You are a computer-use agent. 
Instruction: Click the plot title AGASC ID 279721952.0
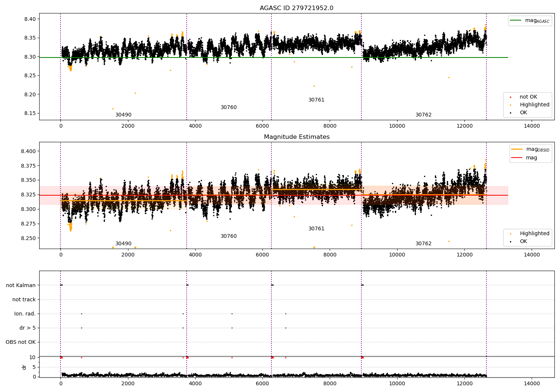click(296, 8)
